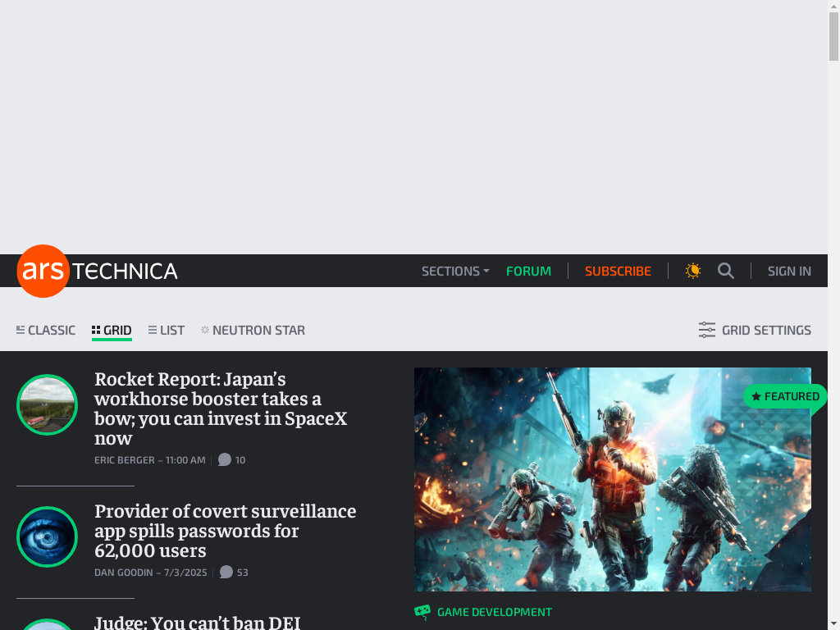Click the game controller category icon
This screenshot has width=840, height=630.
422,612
